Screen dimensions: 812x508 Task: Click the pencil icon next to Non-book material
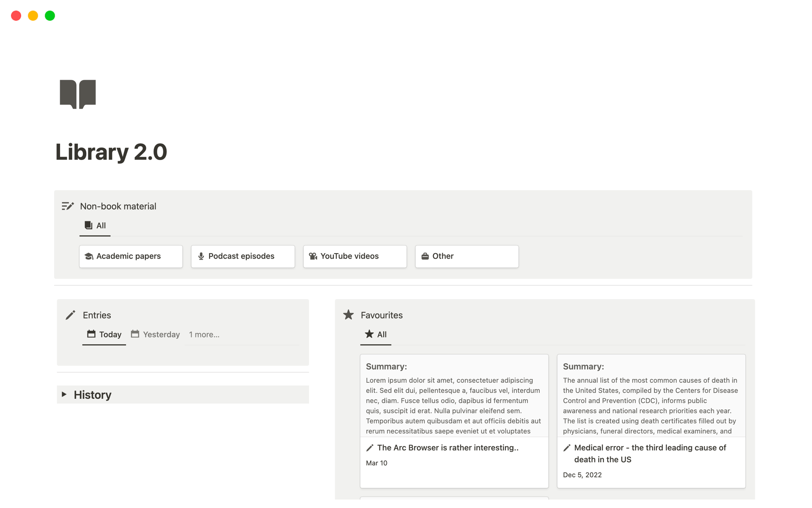click(x=68, y=206)
